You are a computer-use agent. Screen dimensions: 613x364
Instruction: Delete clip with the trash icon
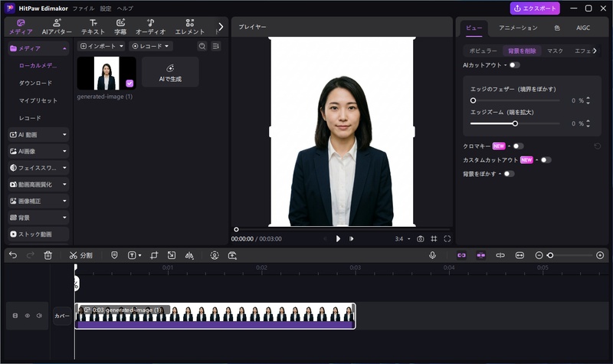coord(48,255)
